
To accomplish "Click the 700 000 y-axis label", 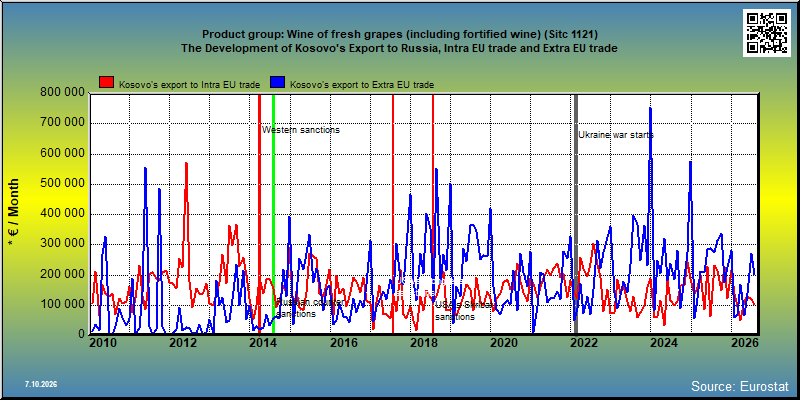I will 61,123.
